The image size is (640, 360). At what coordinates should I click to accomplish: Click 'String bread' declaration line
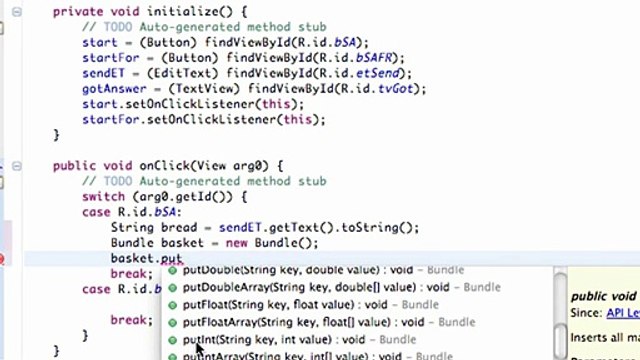click(x=265, y=228)
